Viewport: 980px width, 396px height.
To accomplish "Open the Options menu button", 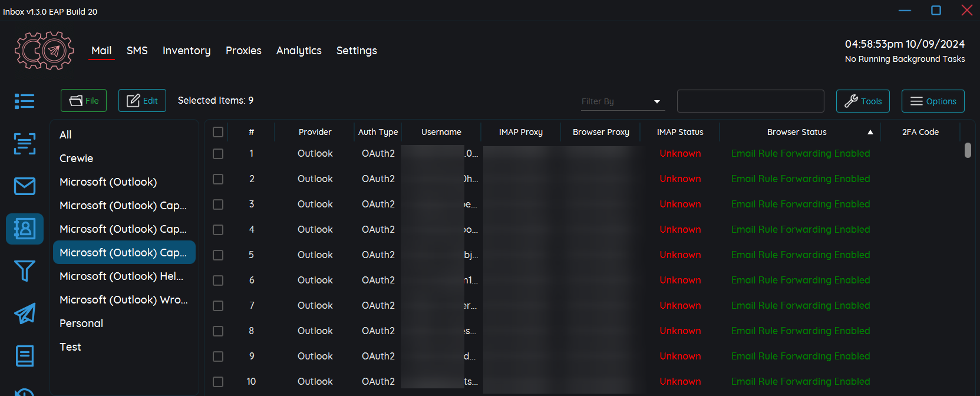I will [933, 101].
